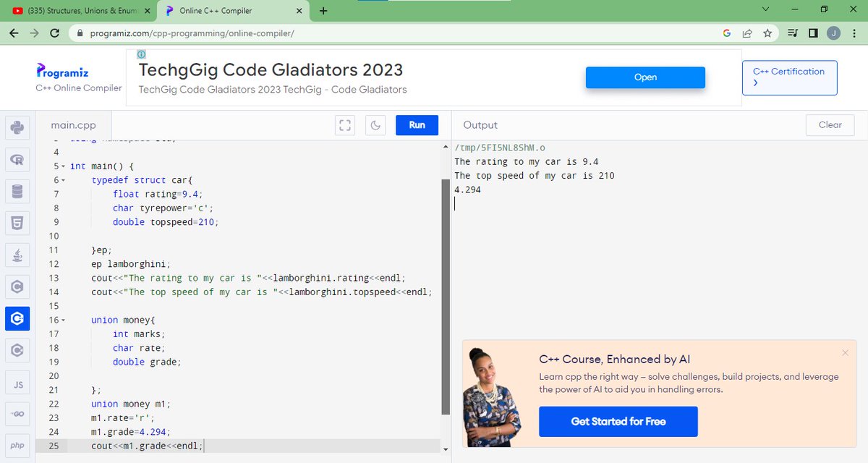868x463 pixels.
Task: Toggle bookmark star for this page
Action: (767, 33)
